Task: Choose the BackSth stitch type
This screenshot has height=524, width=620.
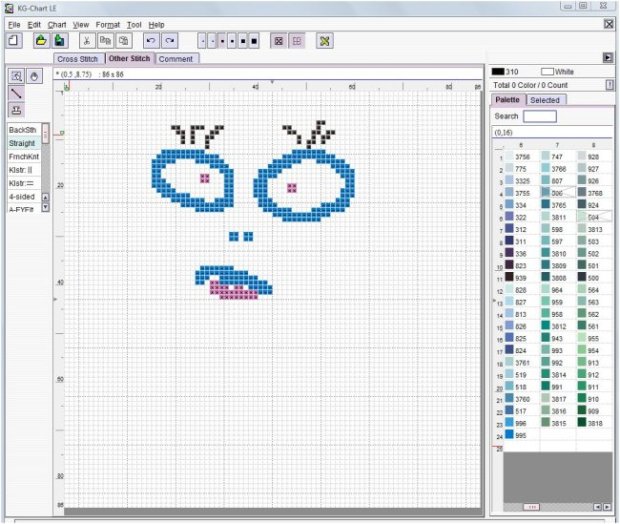Action: tap(22, 130)
